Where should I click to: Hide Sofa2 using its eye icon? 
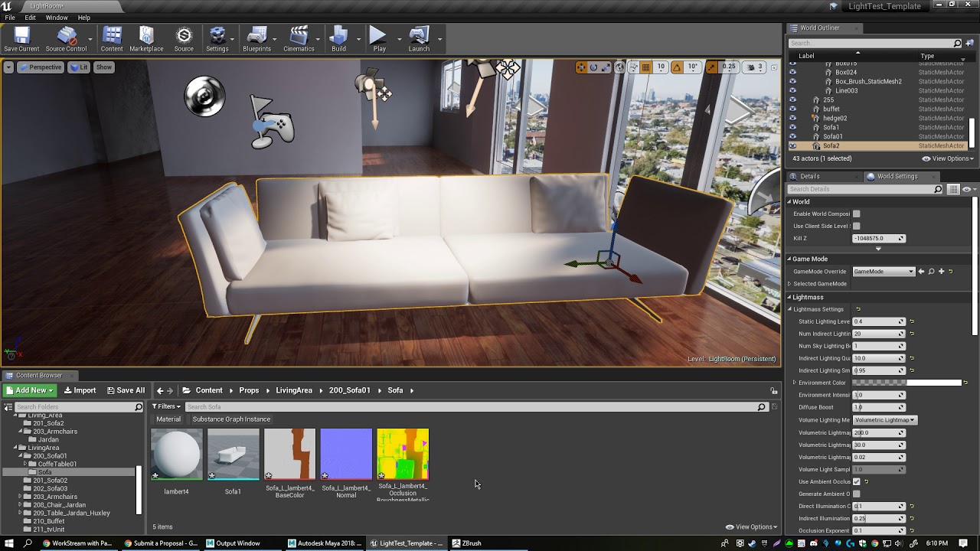(x=792, y=145)
